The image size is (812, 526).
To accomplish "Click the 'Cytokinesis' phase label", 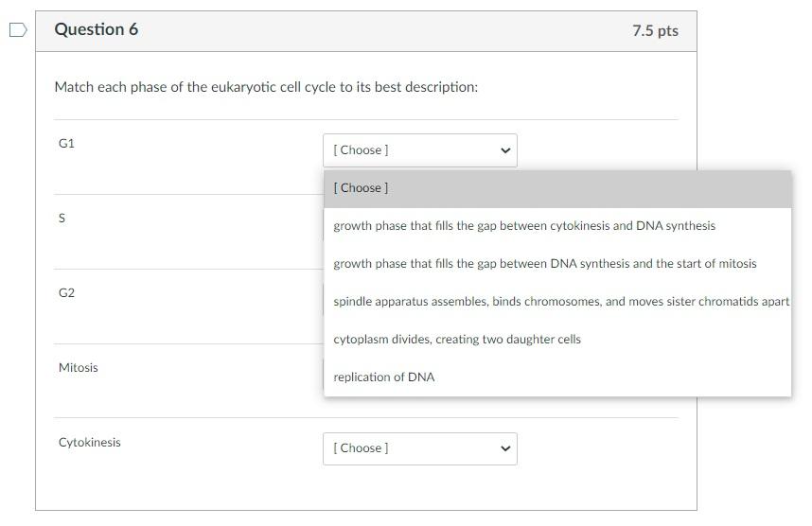I will point(90,442).
